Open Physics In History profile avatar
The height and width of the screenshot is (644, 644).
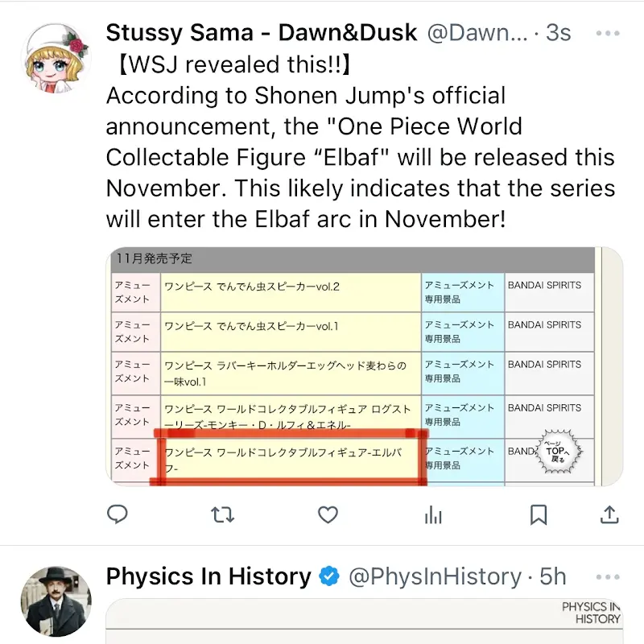click(x=56, y=601)
